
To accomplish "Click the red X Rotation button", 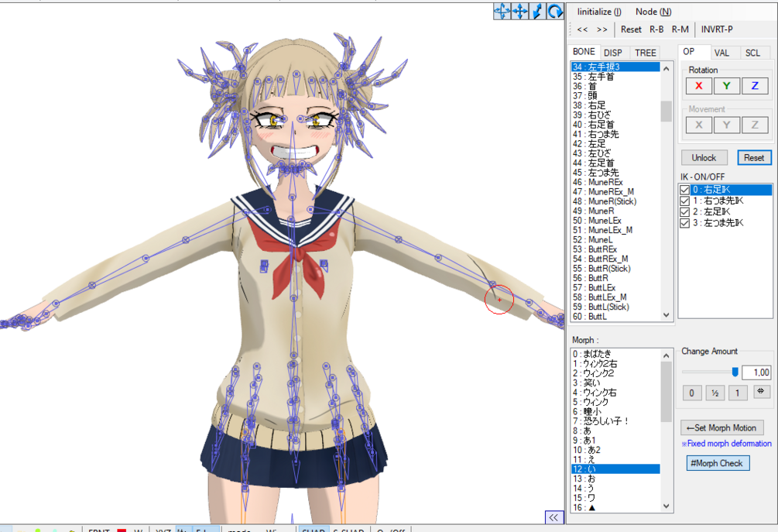I will (x=698, y=86).
